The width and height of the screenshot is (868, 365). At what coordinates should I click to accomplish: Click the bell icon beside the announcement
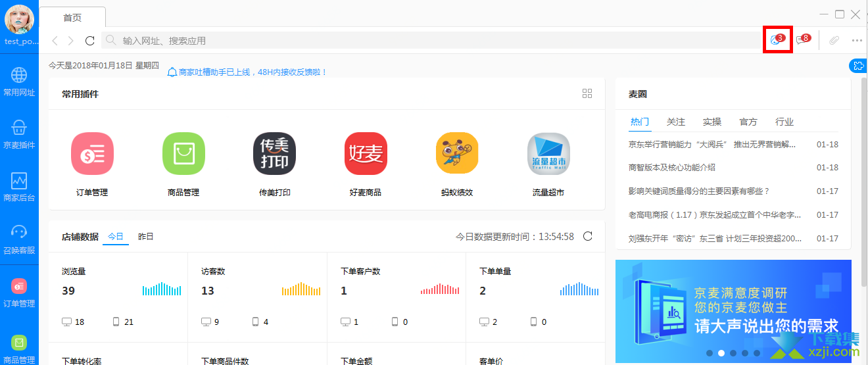click(x=172, y=72)
